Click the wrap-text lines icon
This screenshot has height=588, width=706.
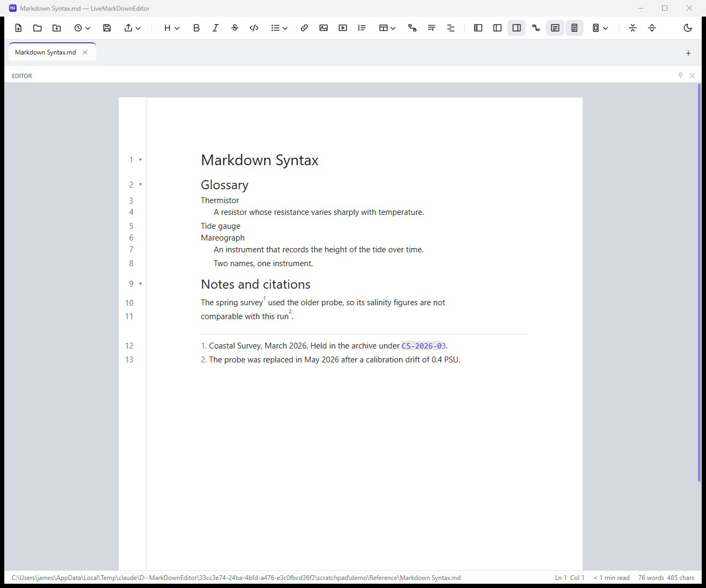432,28
